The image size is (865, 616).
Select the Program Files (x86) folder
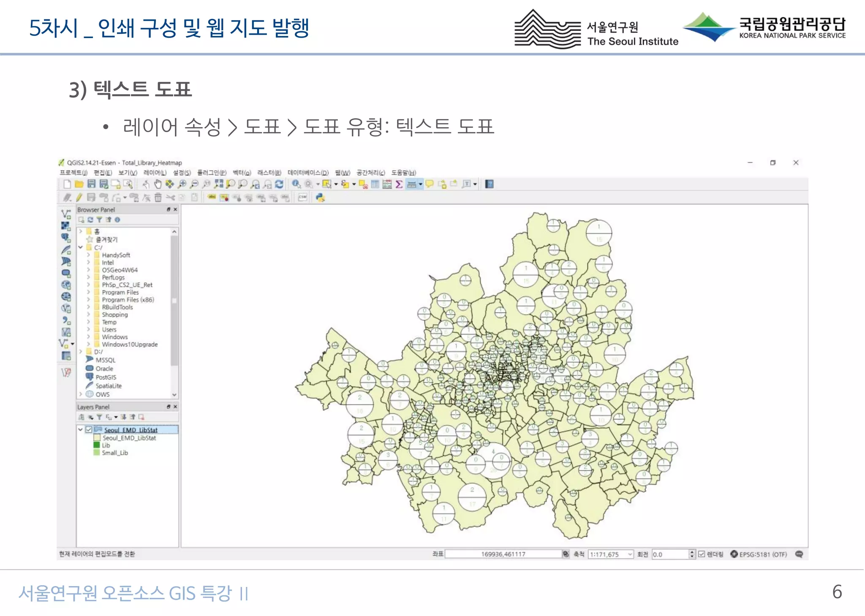pos(128,300)
